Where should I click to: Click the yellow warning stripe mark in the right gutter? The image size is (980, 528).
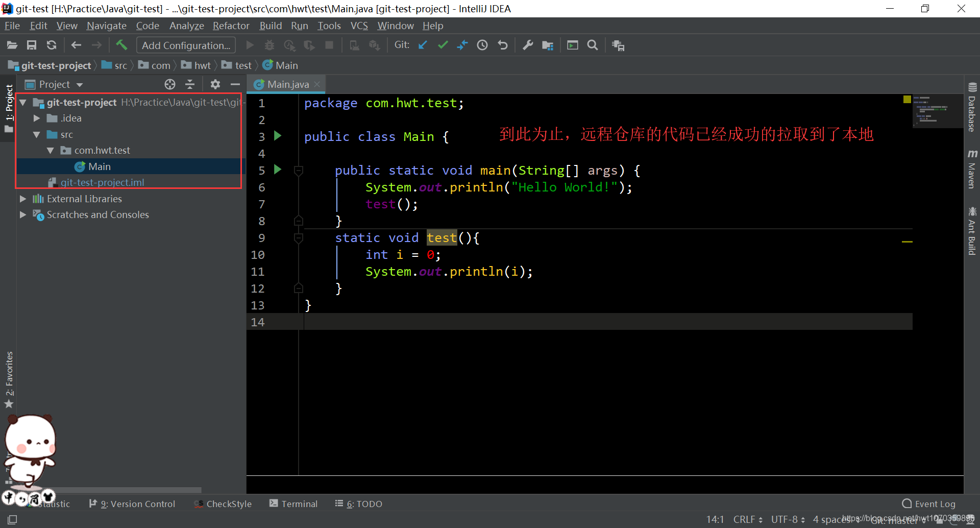(907, 242)
